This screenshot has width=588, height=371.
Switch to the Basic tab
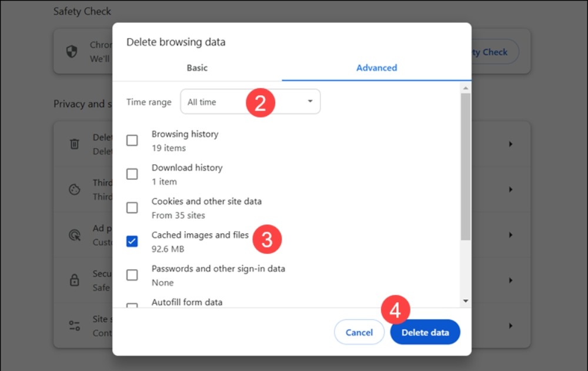point(197,68)
